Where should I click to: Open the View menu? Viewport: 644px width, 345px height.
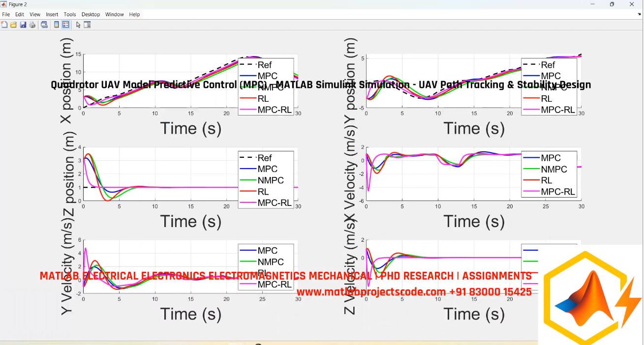click(x=35, y=14)
